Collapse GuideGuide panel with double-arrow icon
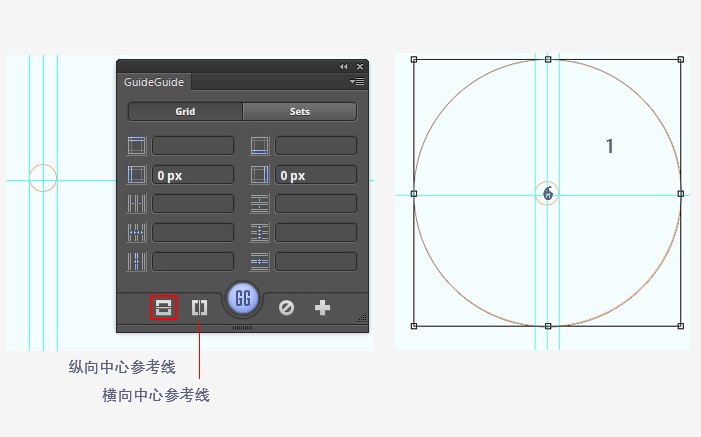Image resolution: width=701 pixels, height=437 pixels. click(x=343, y=66)
